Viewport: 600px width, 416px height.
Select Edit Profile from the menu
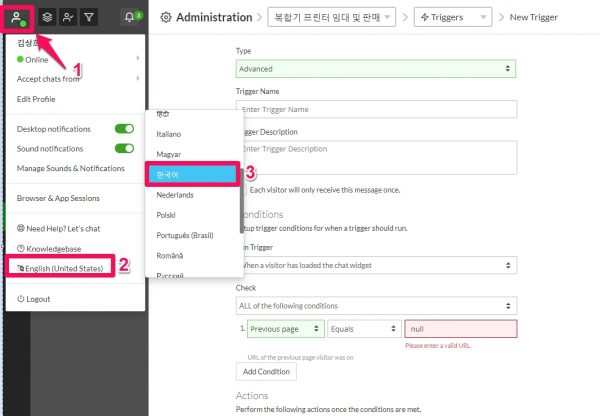click(36, 99)
